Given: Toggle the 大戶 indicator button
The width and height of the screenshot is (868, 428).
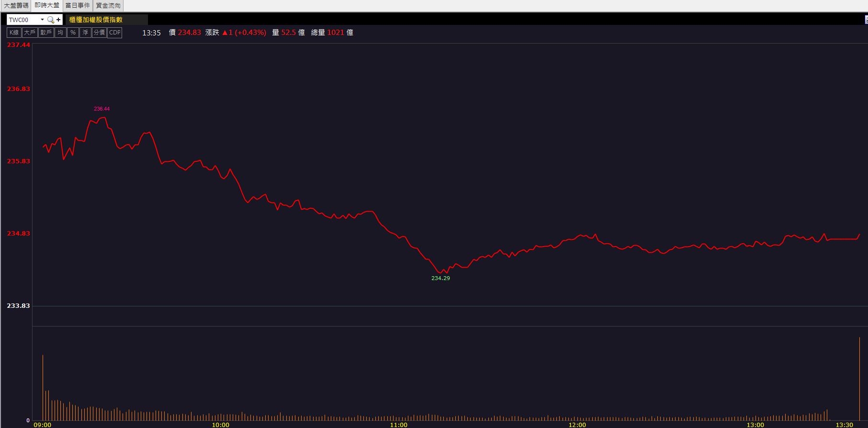Looking at the screenshot, I should (x=30, y=33).
